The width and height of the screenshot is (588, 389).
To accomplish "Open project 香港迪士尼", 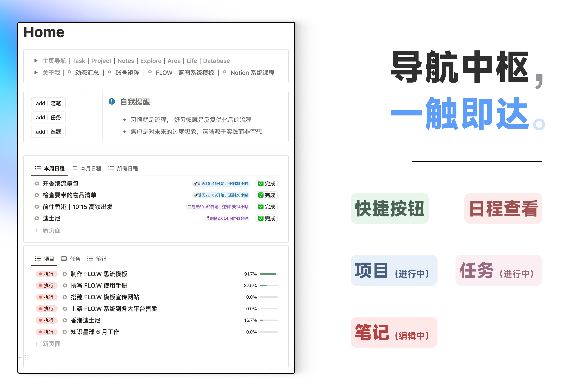I will (x=86, y=320).
